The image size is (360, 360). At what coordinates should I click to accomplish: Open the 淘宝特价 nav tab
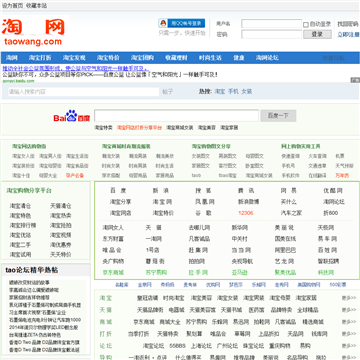coord(108,58)
